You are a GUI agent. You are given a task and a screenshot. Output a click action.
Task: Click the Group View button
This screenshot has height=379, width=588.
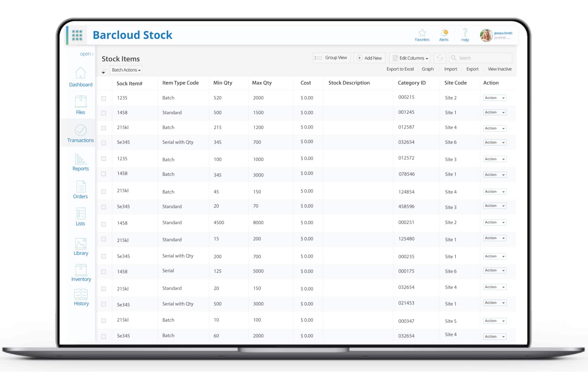tap(331, 58)
